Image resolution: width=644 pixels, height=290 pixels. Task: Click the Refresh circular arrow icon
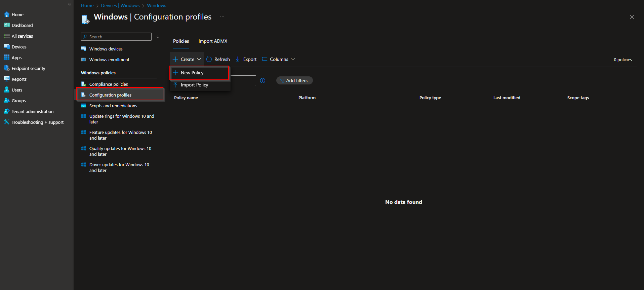209,59
